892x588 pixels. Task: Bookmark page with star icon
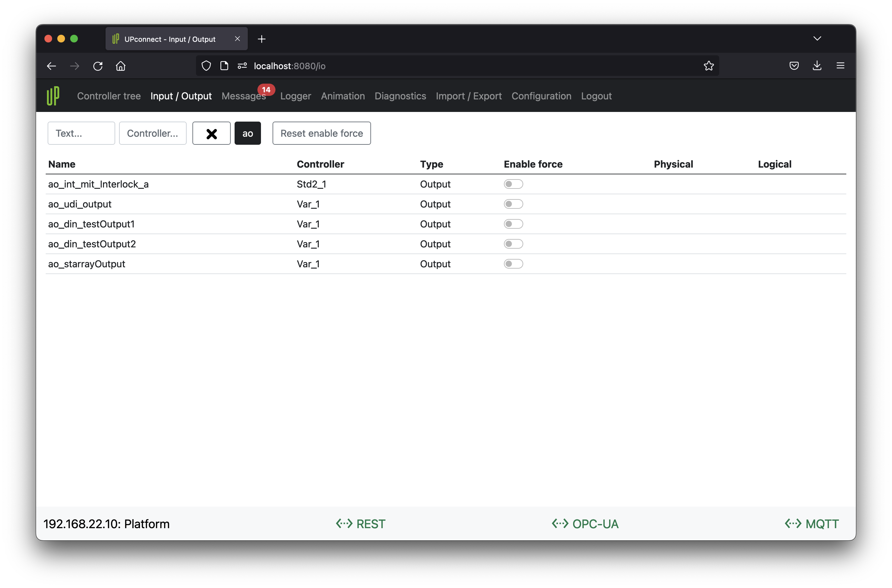(x=709, y=66)
